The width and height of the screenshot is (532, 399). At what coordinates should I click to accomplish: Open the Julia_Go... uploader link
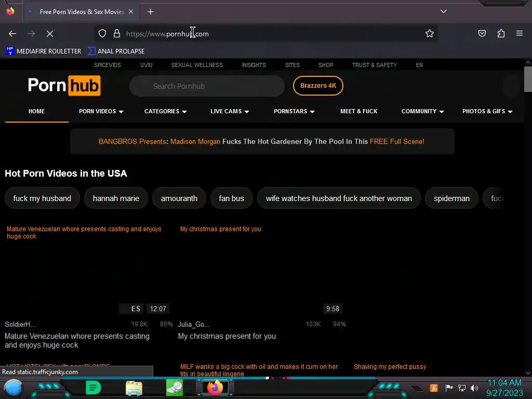coord(194,324)
